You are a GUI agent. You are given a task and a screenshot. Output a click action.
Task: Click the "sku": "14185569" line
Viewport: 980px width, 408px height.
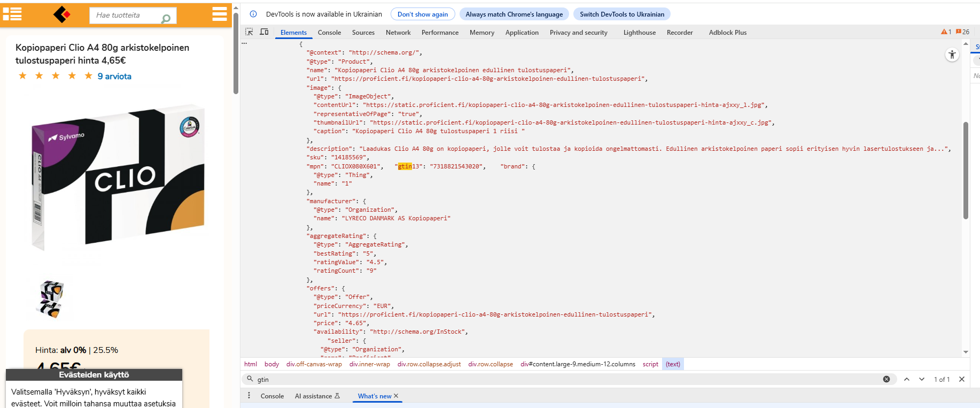click(338, 158)
